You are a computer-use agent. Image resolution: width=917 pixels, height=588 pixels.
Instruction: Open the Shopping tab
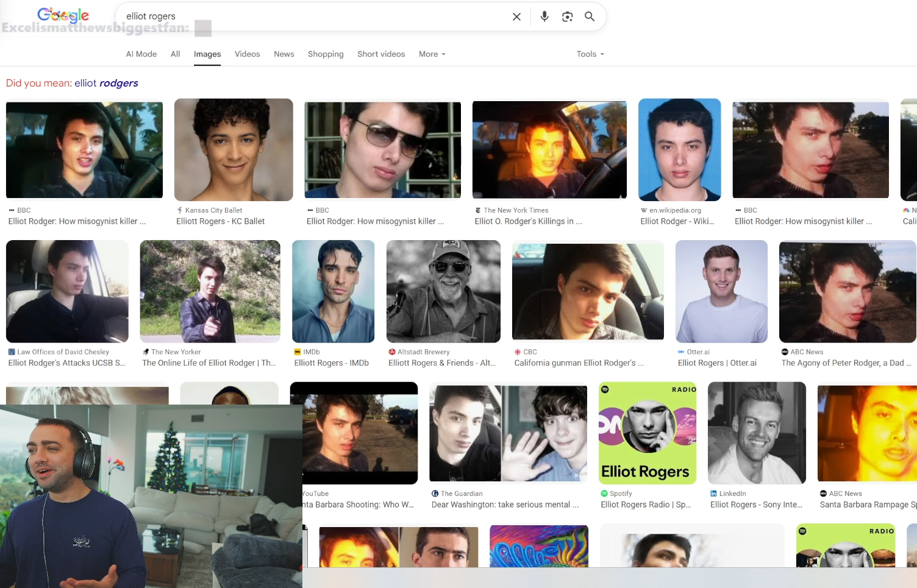(x=326, y=54)
